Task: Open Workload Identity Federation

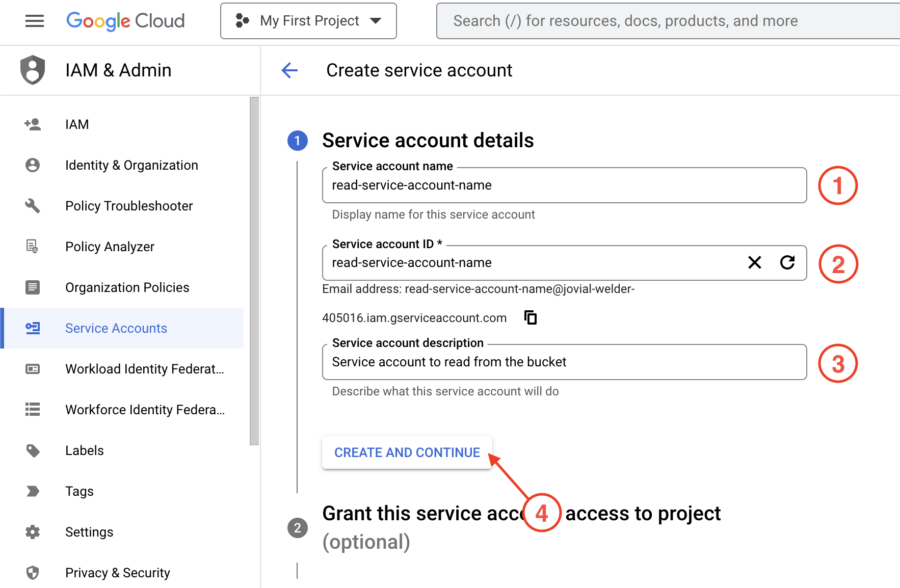Action: pyautogui.click(x=122, y=369)
